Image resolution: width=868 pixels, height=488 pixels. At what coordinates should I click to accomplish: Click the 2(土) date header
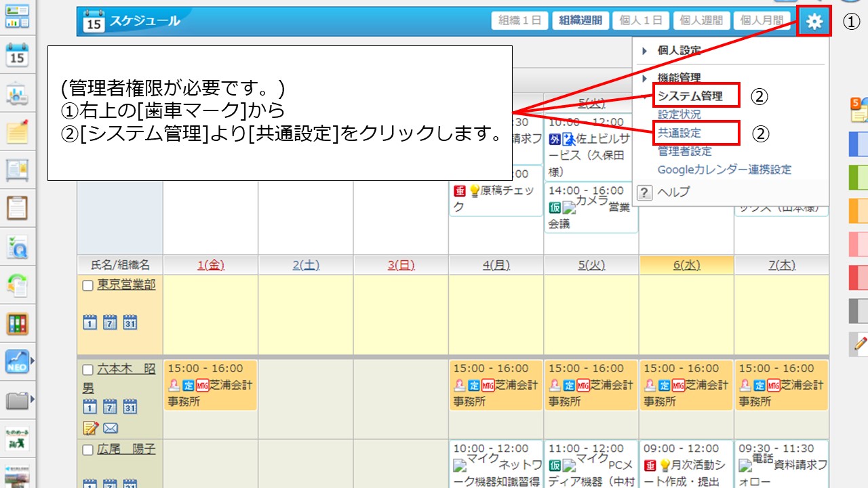pyautogui.click(x=306, y=265)
